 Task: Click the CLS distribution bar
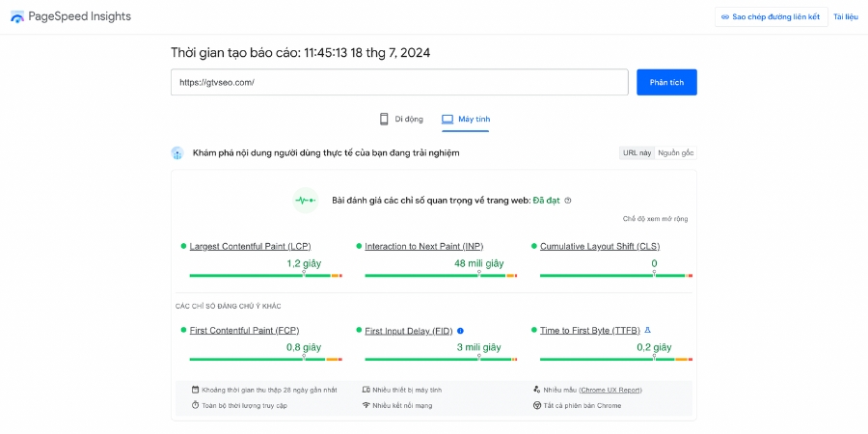point(616,275)
